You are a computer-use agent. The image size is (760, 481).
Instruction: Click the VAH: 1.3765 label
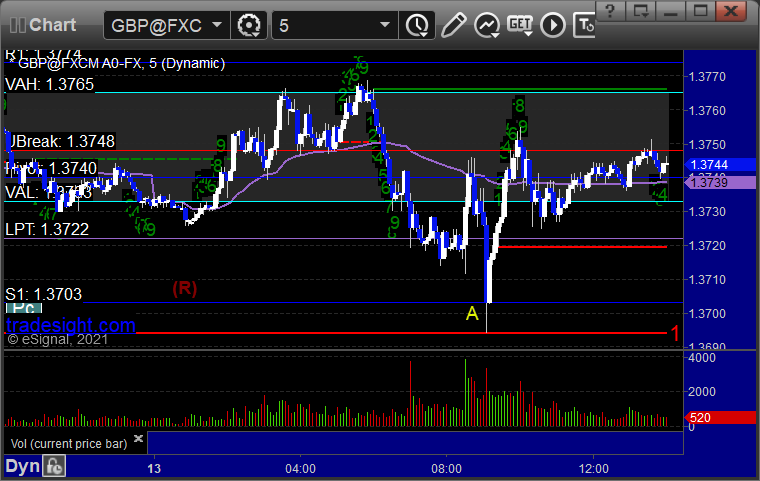(x=49, y=84)
